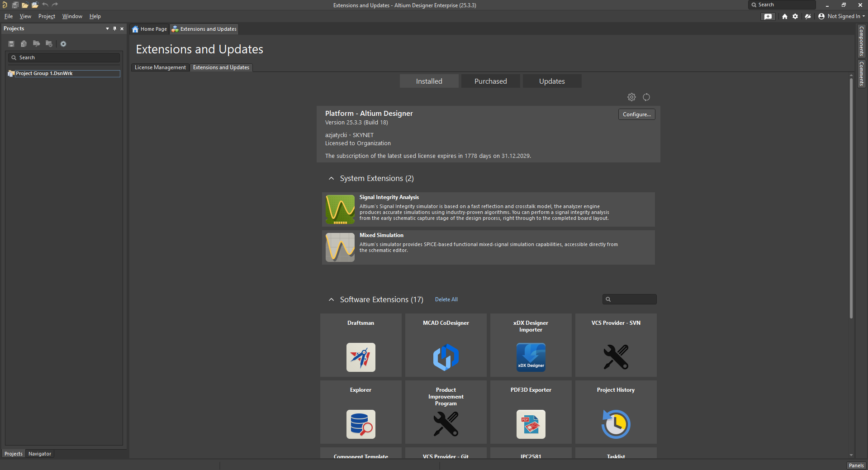Click the folder-with-magnifier icon in Projects panel

point(36,44)
